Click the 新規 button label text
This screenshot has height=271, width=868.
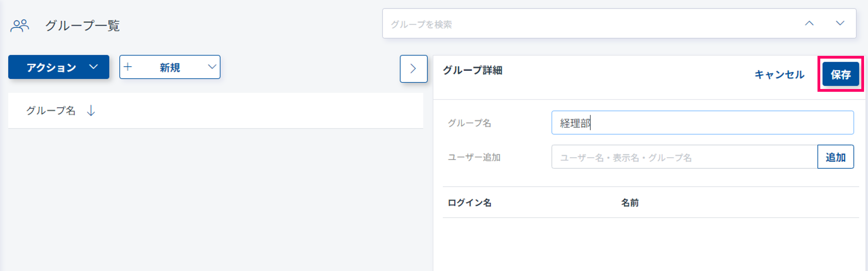click(170, 68)
